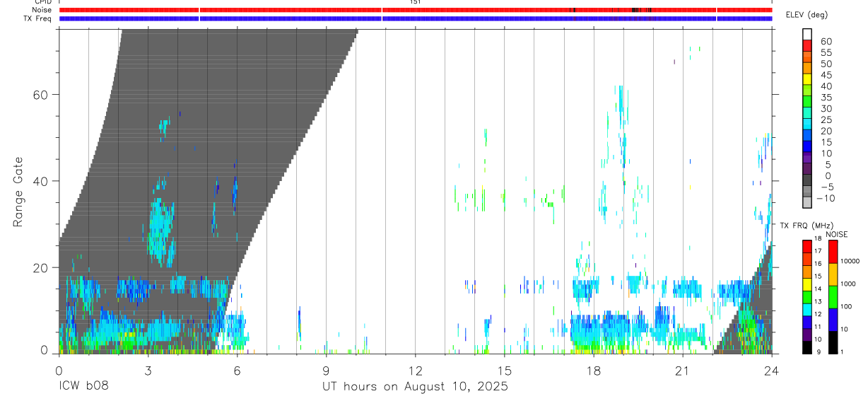Click Range Gate axis tick '40'
Viewport: 868px width, 401px height.
[x=40, y=181]
